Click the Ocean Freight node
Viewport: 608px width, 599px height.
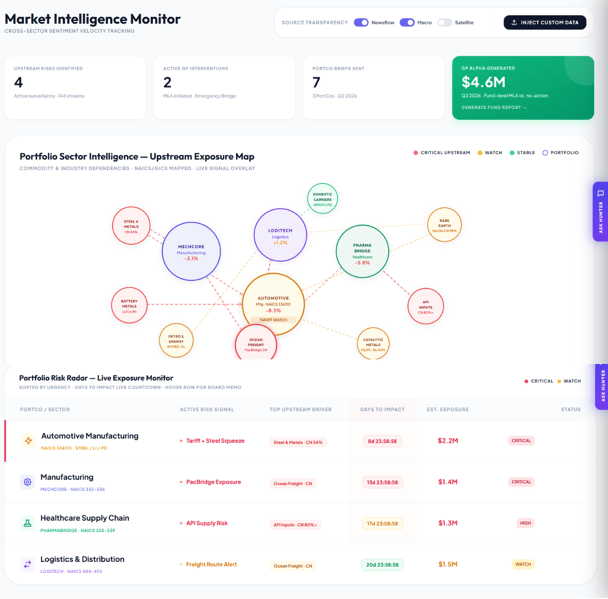point(256,343)
